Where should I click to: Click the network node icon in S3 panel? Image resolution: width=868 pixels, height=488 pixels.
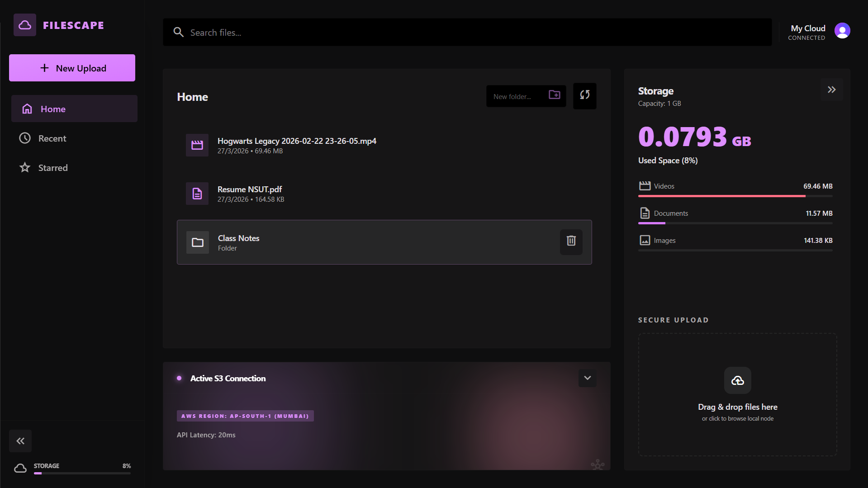598,464
